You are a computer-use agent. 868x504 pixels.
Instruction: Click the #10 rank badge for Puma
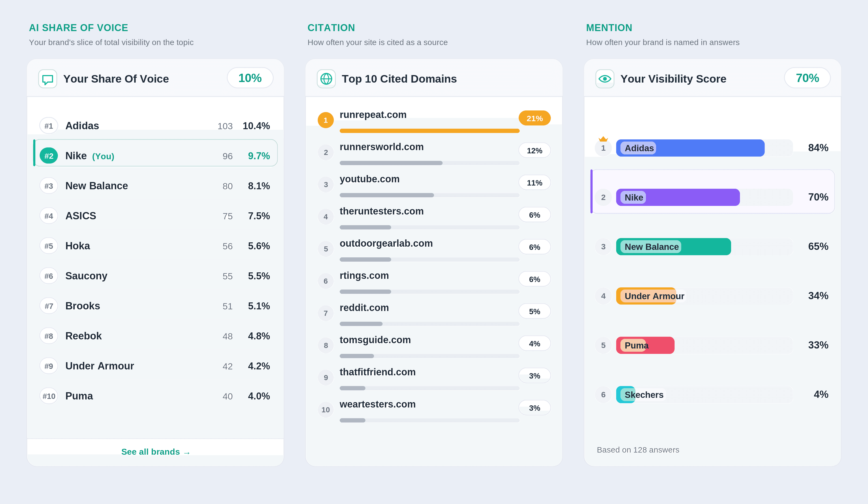(48, 396)
